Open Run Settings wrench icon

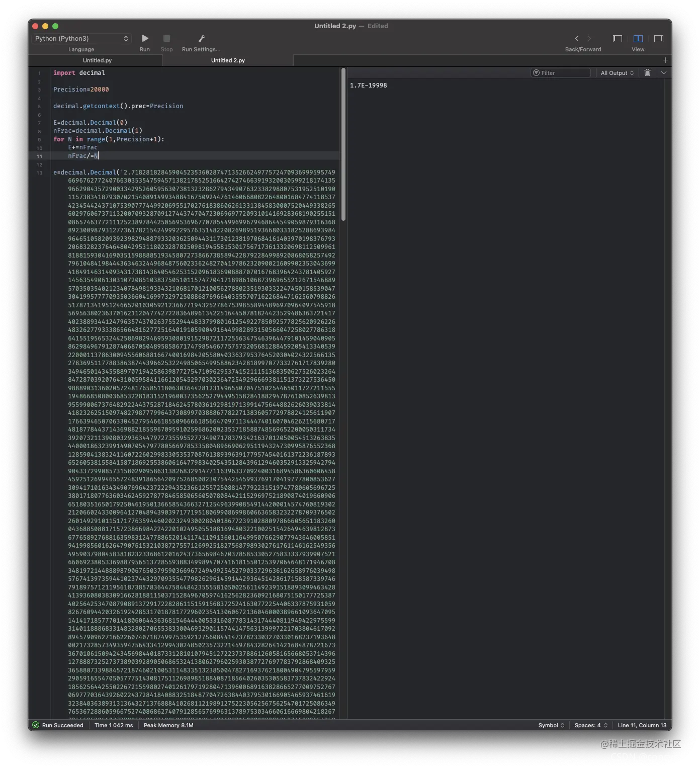pos(201,39)
